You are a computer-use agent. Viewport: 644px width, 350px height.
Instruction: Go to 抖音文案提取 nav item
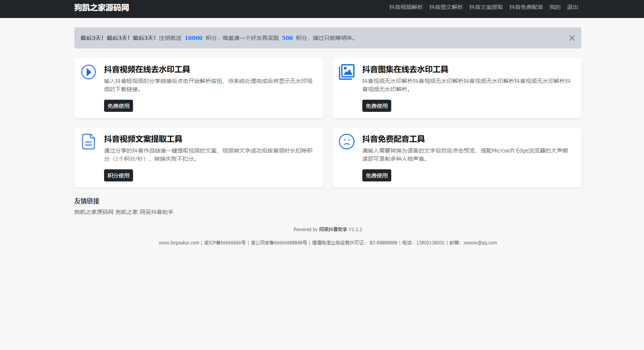pyautogui.click(x=486, y=7)
